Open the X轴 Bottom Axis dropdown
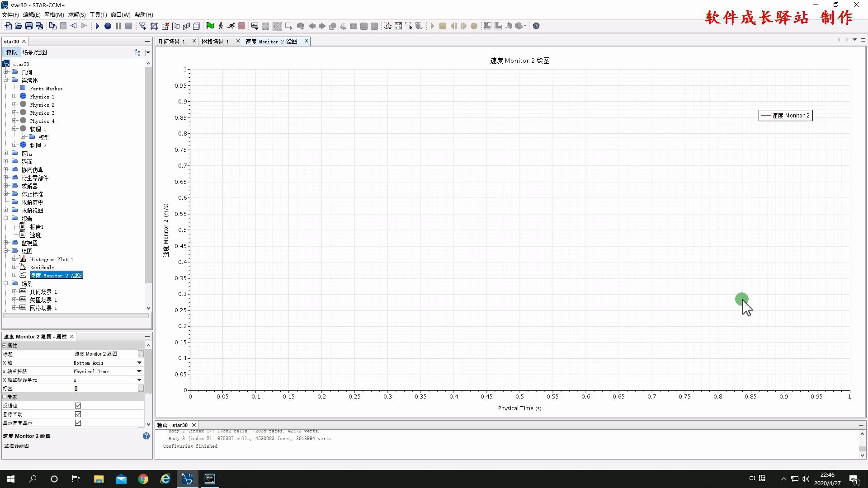The width and height of the screenshot is (868, 488). click(x=139, y=363)
